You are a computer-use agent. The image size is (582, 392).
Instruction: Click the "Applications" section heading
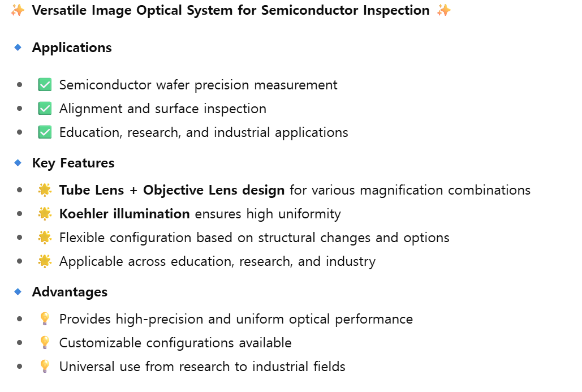[x=72, y=48]
